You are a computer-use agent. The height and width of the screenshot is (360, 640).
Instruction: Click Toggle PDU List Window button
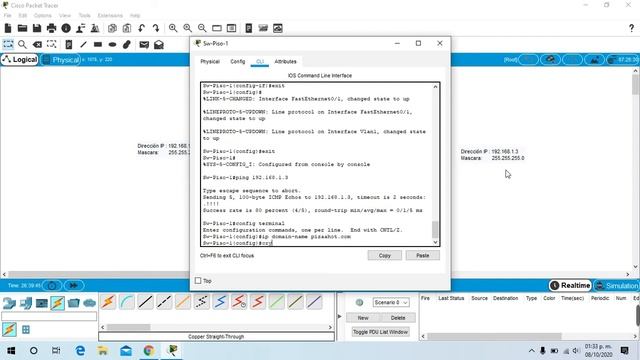point(380,332)
